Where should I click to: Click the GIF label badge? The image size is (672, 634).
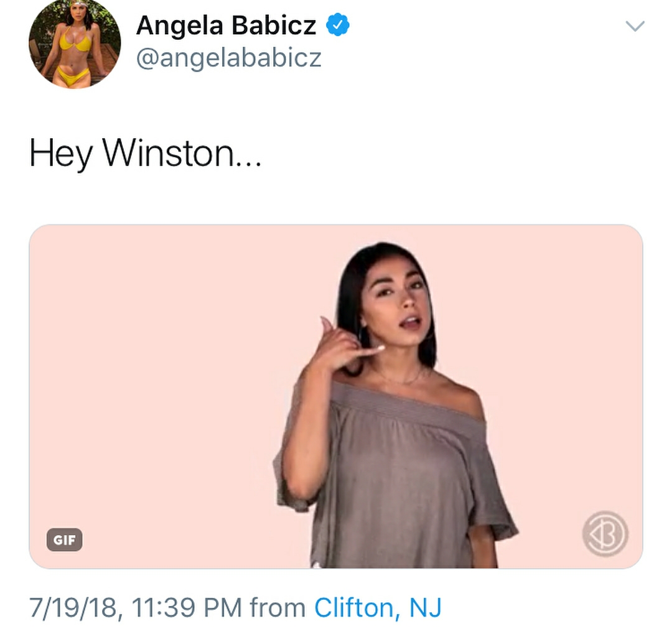pos(64,539)
